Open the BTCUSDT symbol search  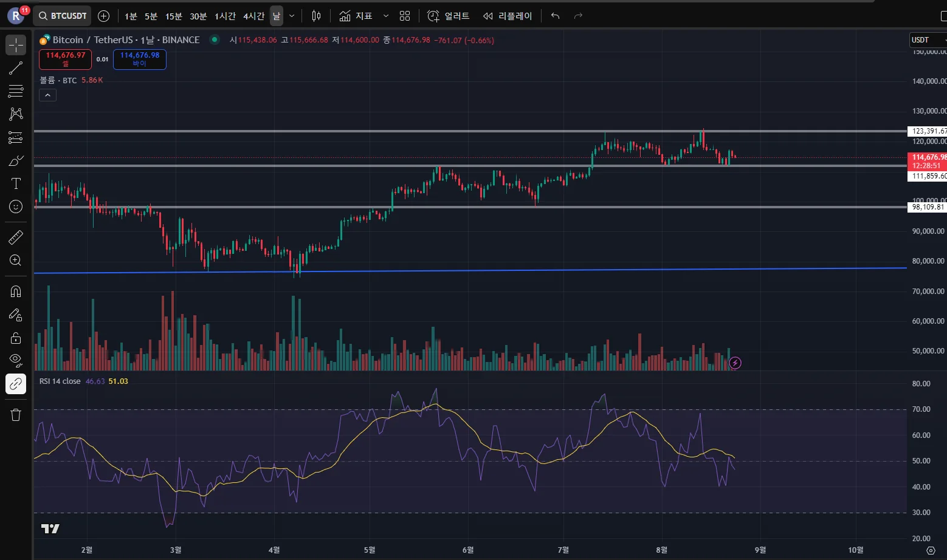(x=62, y=16)
